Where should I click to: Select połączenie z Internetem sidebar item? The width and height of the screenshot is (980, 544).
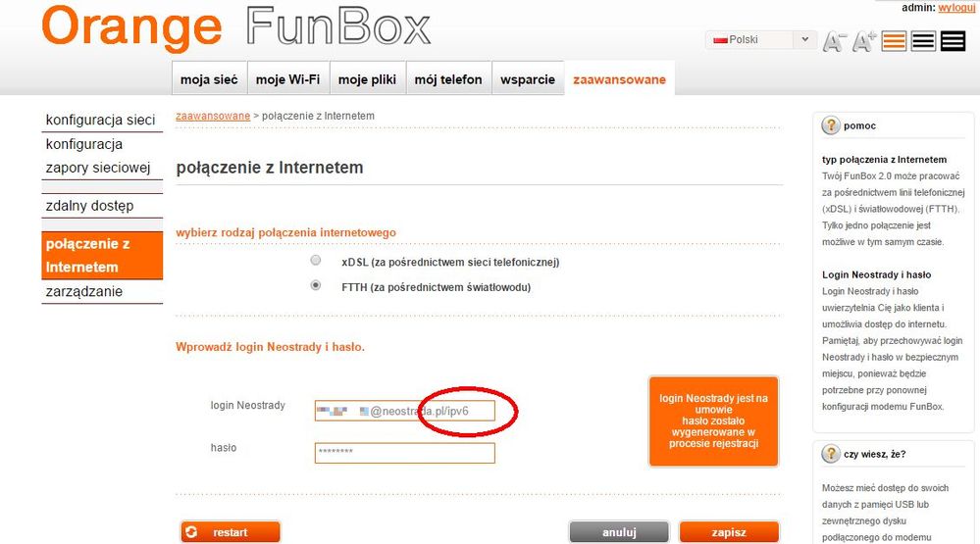pyautogui.click(x=102, y=255)
